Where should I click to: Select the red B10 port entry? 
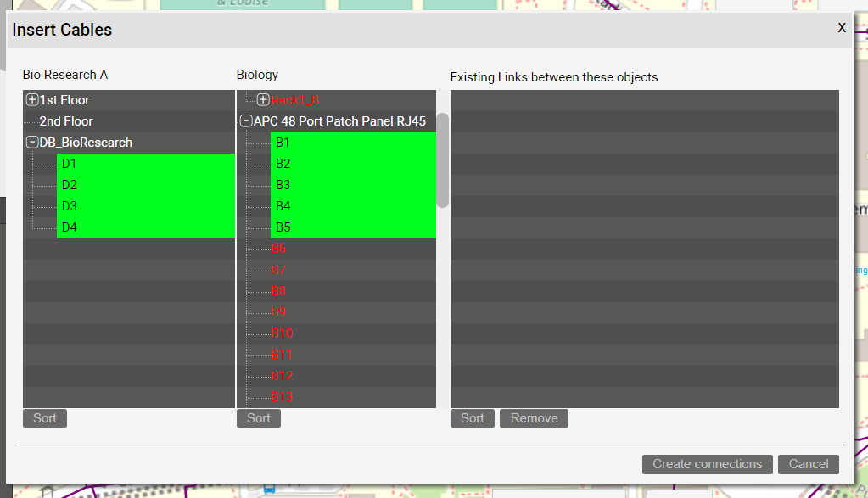(x=282, y=333)
